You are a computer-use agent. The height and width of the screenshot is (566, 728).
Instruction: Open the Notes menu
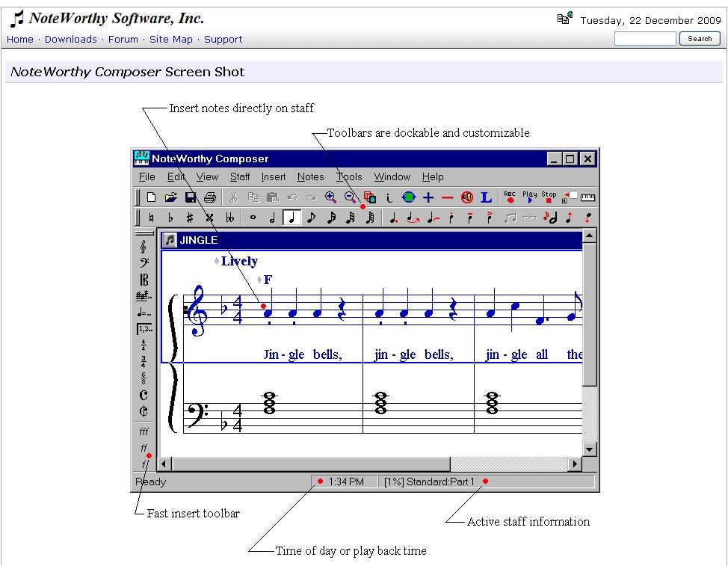pyautogui.click(x=310, y=177)
